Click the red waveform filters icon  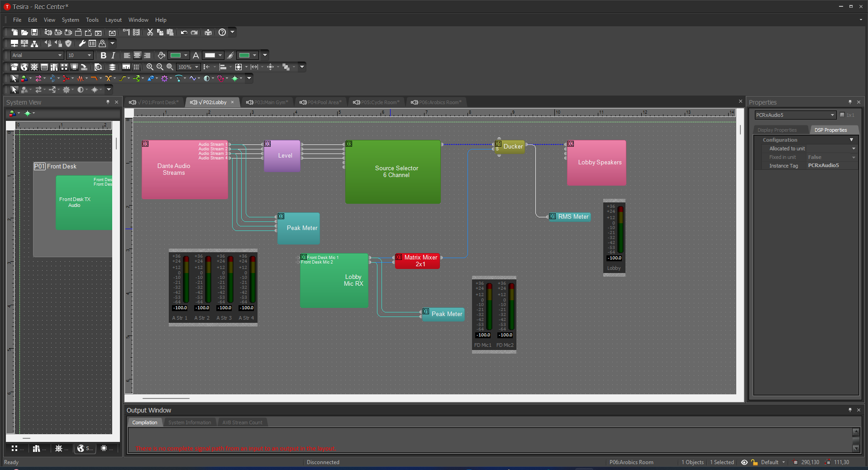coord(80,78)
